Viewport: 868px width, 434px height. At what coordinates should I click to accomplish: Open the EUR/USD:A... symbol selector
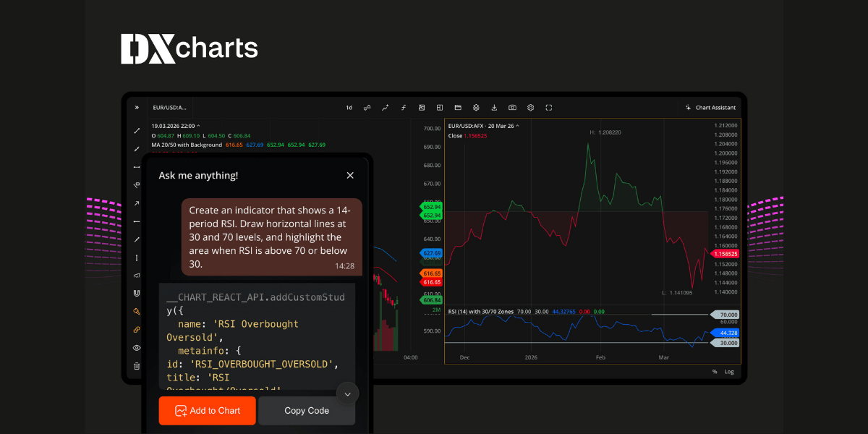click(x=169, y=107)
